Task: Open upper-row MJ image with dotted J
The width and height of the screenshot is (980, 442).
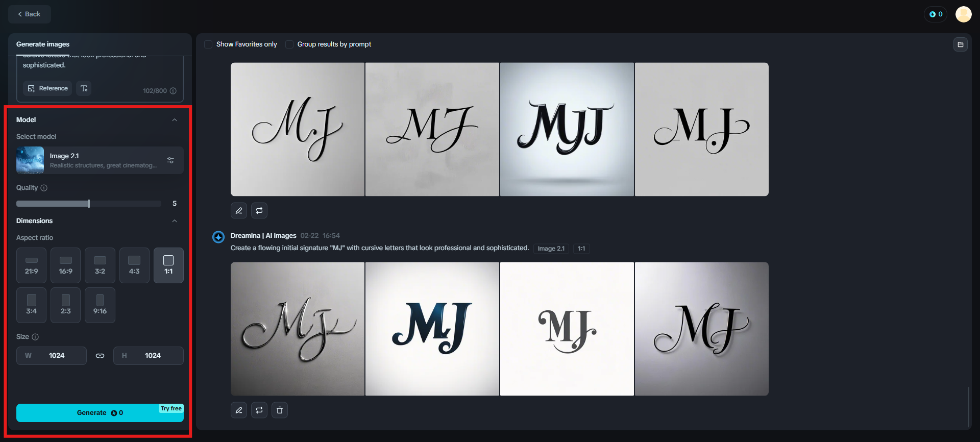Action: (702, 129)
